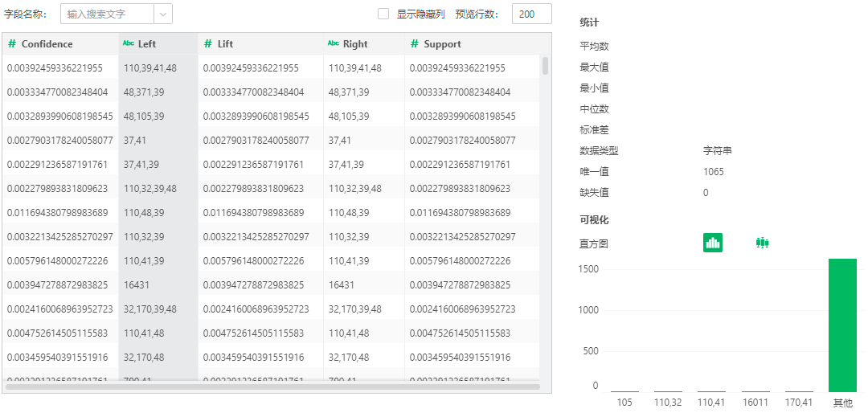This screenshot has width=868, height=413.
Task: Click the numeric type icon on Support column
Action: pos(415,44)
